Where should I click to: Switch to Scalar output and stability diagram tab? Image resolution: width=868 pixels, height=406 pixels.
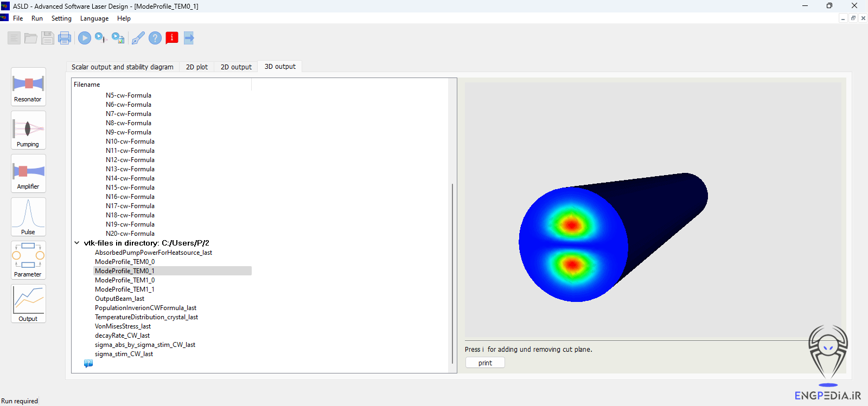click(x=122, y=67)
